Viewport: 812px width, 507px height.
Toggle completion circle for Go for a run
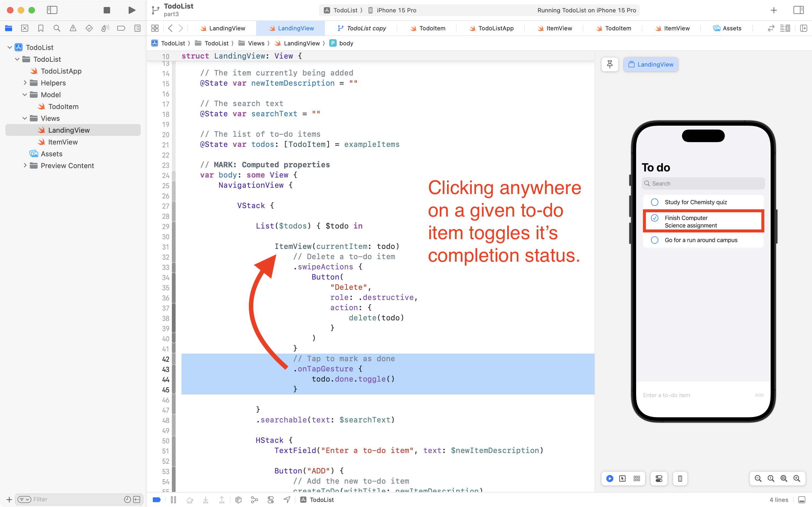click(x=654, y=240)
